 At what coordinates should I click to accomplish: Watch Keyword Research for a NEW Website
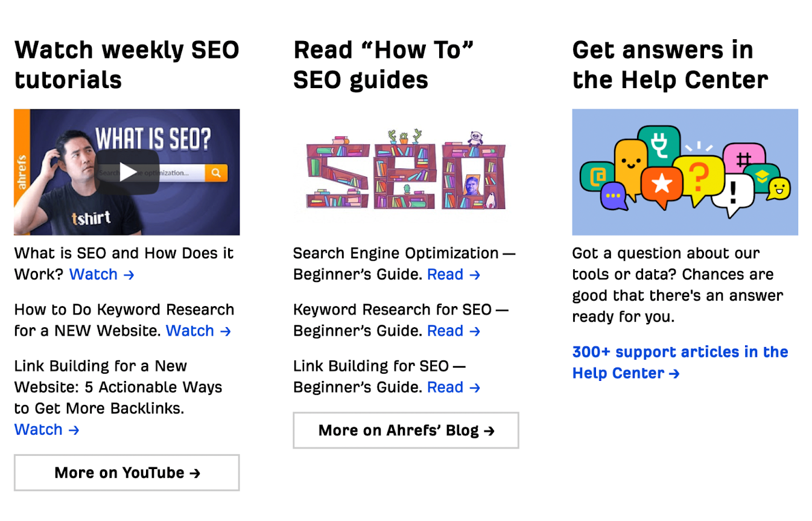click(x=198, y=331)
